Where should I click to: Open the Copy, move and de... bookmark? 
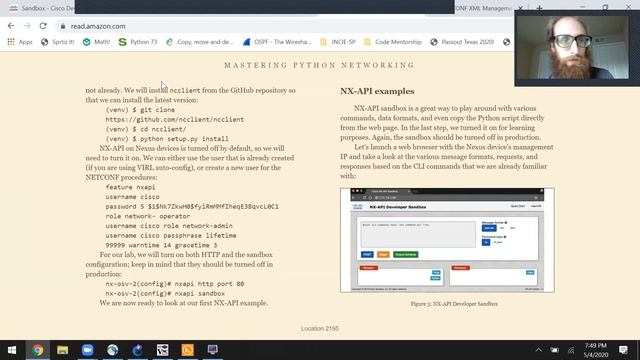pos(200,42)
